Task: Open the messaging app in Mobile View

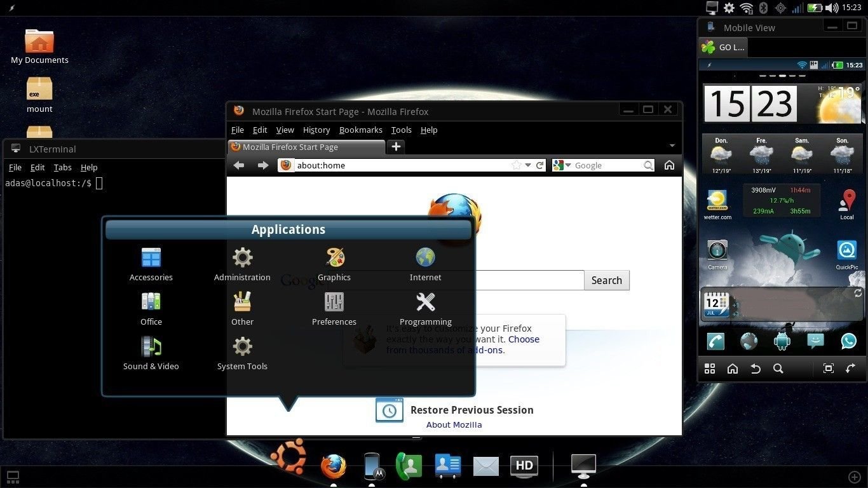Action: click(x=815, y=341)
